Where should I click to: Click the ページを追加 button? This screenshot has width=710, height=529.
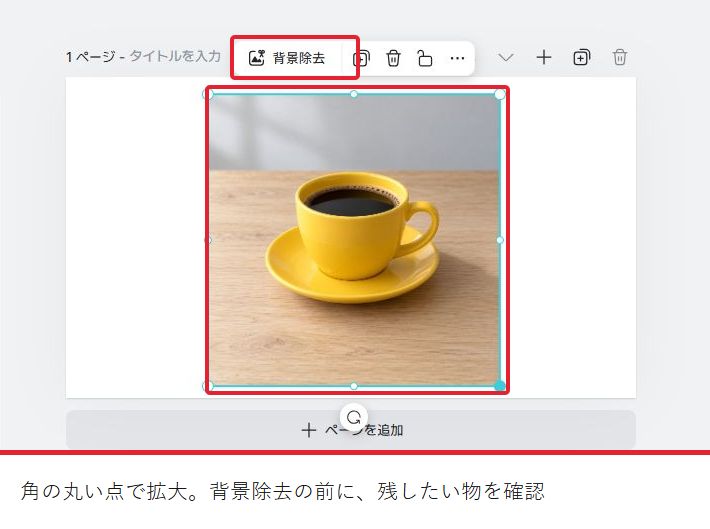(x=351, y=430)
